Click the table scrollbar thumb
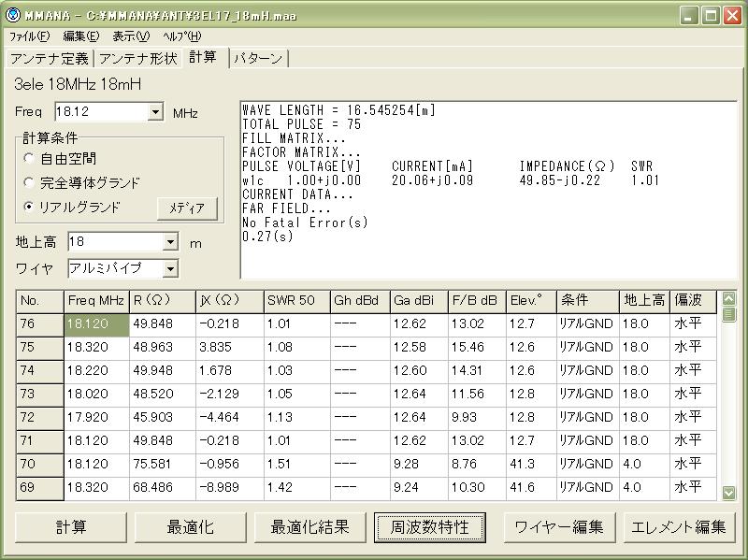 pos(728,314)
